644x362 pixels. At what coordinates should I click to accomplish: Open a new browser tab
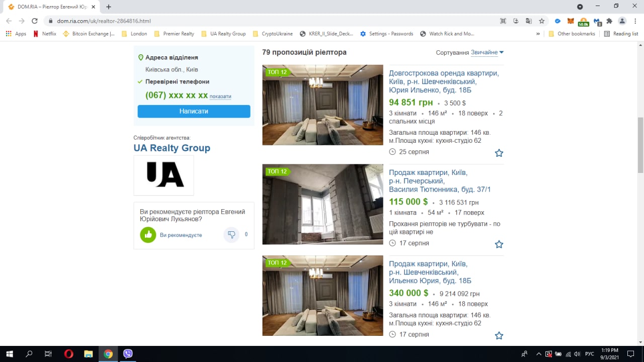(109, 7)
